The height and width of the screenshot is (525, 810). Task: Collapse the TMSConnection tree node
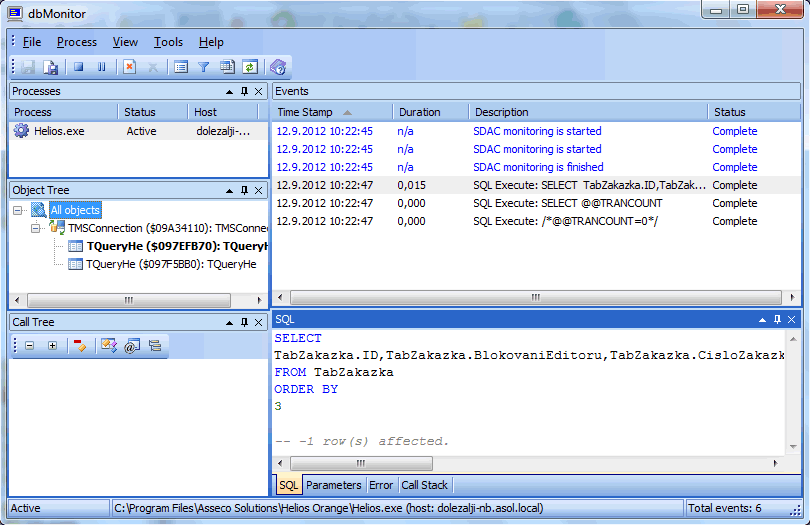[37, 228]
